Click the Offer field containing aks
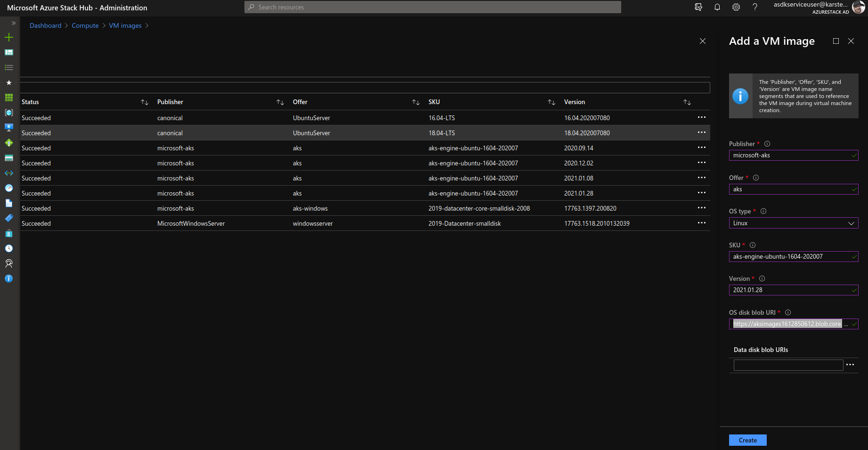 pyautogui.click(x=794, y=189)
